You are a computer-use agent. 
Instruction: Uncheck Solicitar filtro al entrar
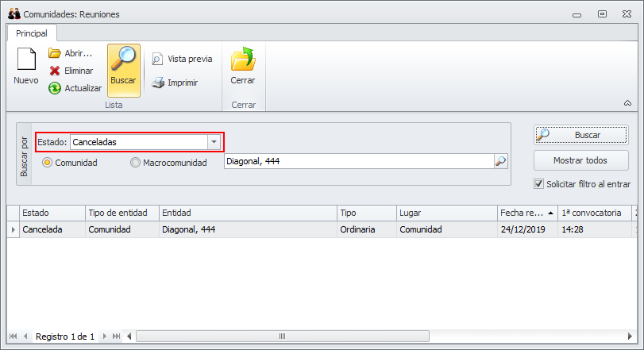coord(539,184)
